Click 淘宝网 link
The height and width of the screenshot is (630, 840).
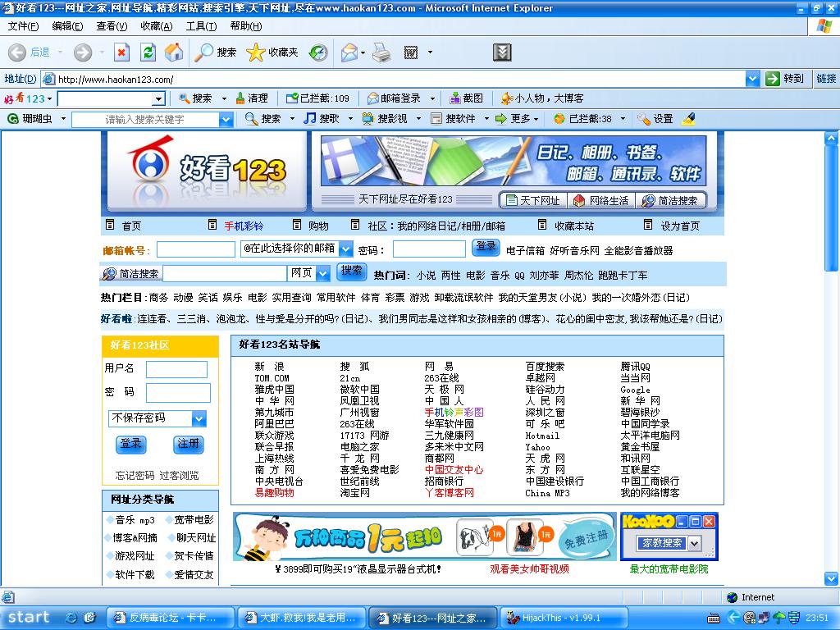[x=354, y=493]
